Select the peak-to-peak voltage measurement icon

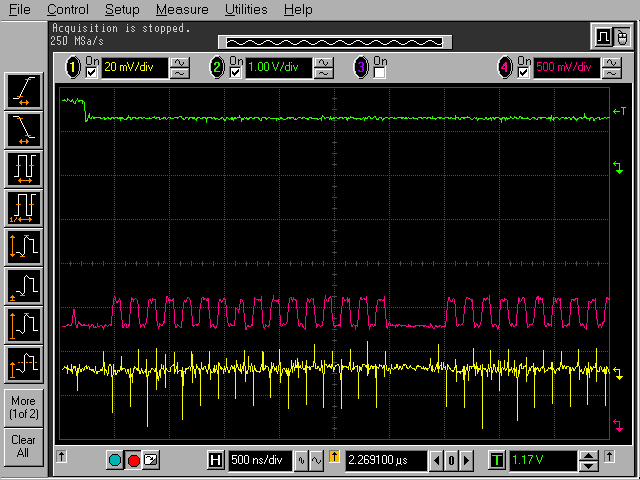(x=24, y=247)
